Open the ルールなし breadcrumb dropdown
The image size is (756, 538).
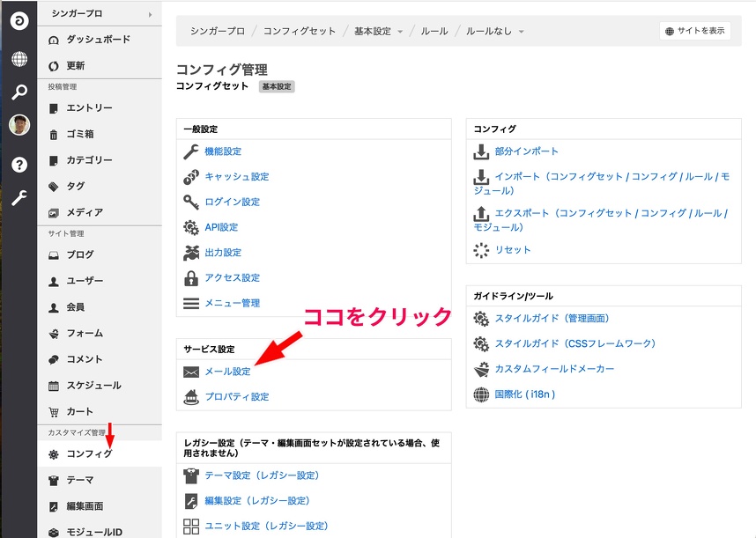click(495, 31)
